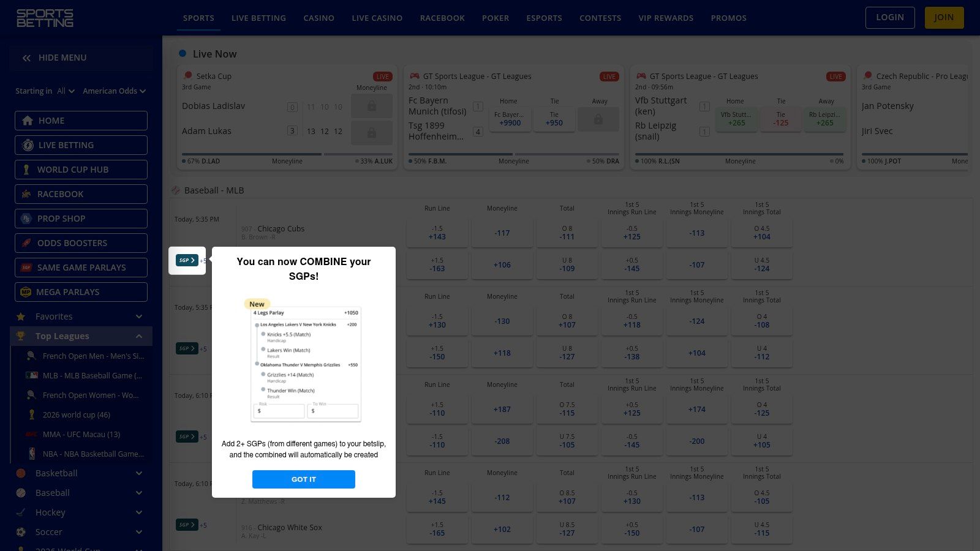Image resolution: width=980 pixels, height=551 pixels.
Task: Bet Vfb Stuttgart home odds +265
Action: (x=736, y=119)
